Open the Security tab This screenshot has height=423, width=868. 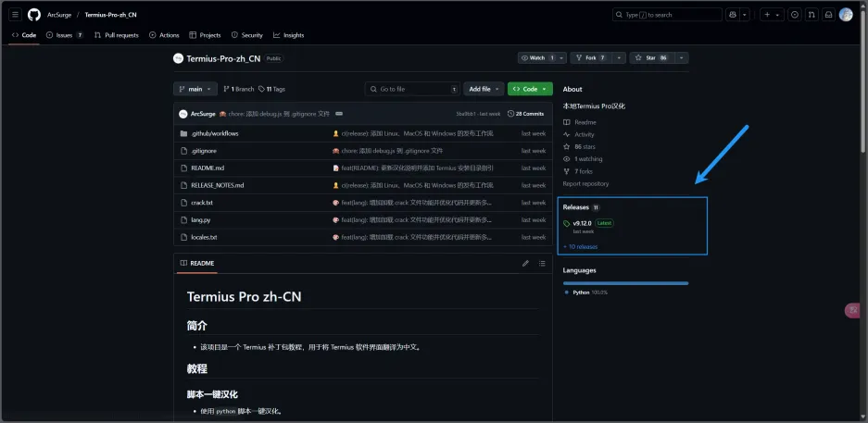[x=247, y=35]
